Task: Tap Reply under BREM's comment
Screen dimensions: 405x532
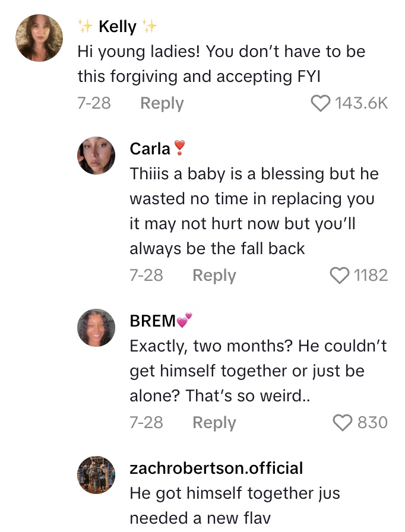Action: point(214,423)
